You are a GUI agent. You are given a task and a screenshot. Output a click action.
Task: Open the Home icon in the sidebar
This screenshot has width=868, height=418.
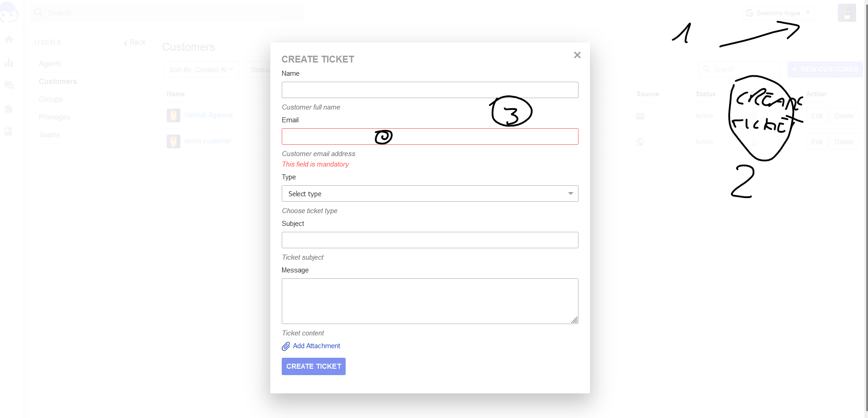click(x=9, y=39)
